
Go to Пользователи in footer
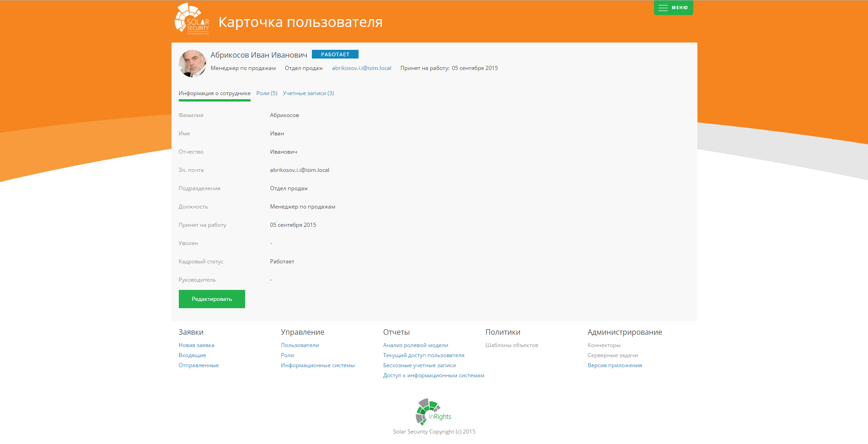(x=300, y=345)
